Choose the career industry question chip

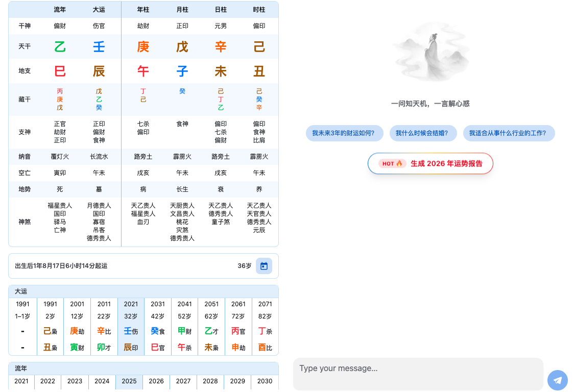point(508,133)
